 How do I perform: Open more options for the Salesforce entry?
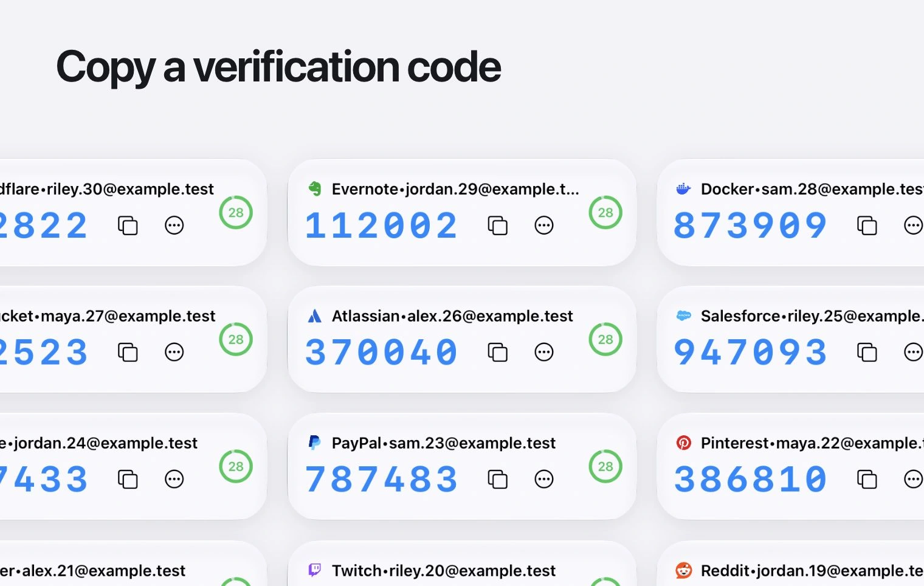(x=913, y=352)
